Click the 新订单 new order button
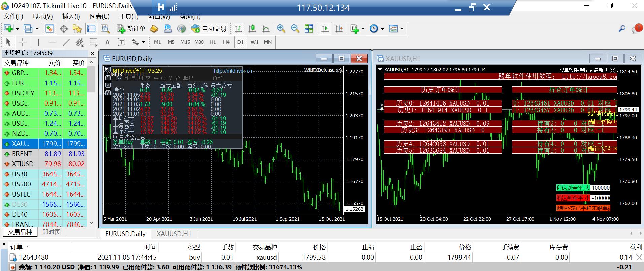The width and height of the screenshot is (644, 271). coord(131,29)
